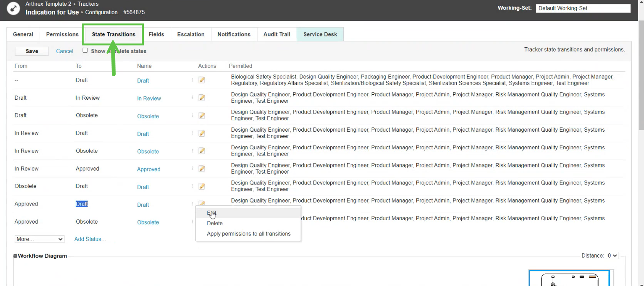Select Apply permissions to all transitions
The height and width of the screenshot is (286, 644).
pos(249,234)
